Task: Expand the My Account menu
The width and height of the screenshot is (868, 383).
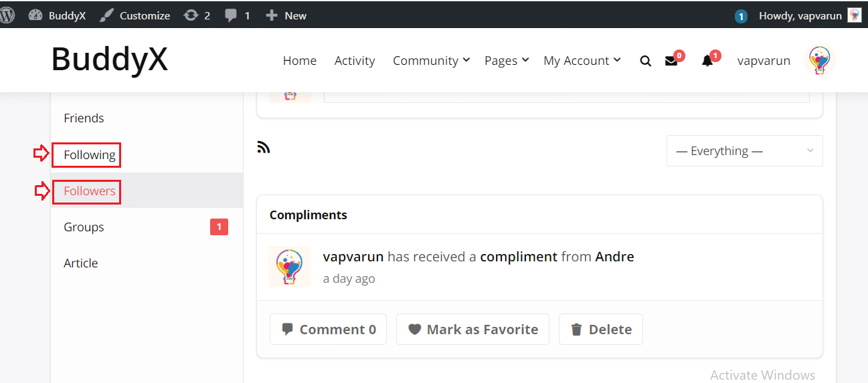Action: (x=582, y=60)
